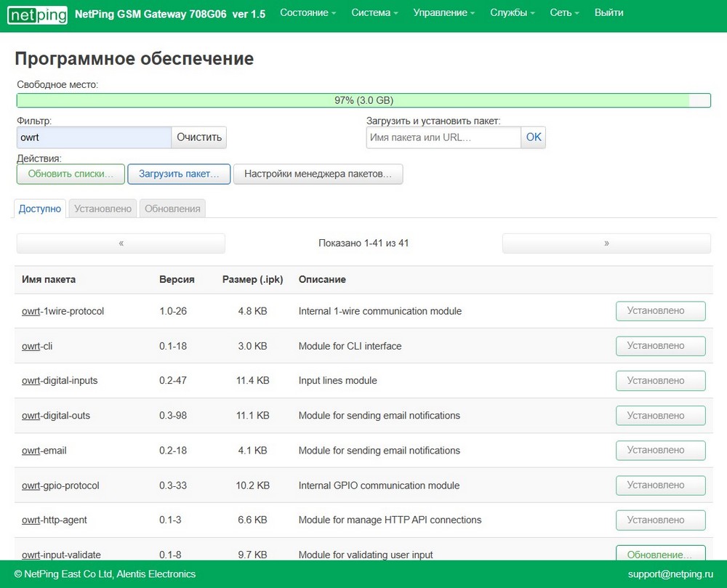Expand the Система menu

pos(375,13)
